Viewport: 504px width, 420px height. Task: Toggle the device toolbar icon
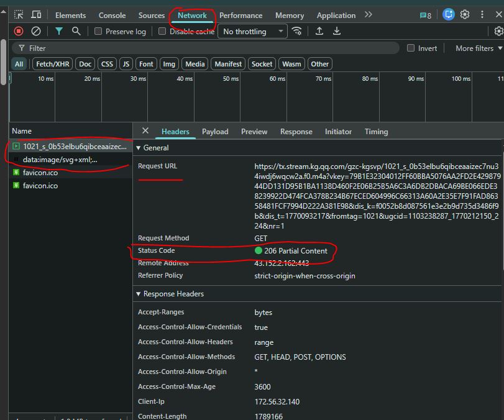point(37,15)
